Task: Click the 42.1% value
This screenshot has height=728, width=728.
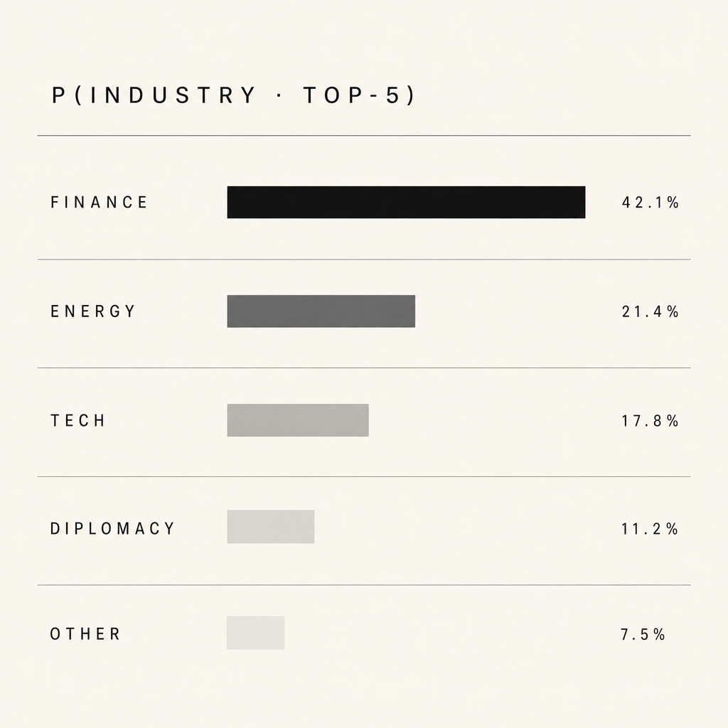Action: click(651, 203)
